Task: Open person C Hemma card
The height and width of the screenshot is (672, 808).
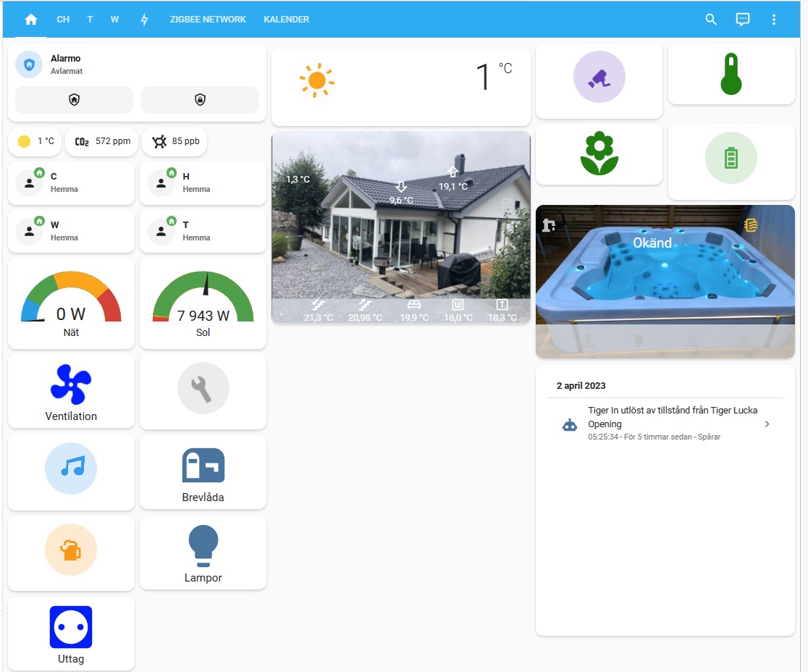Action: [71, 183]
